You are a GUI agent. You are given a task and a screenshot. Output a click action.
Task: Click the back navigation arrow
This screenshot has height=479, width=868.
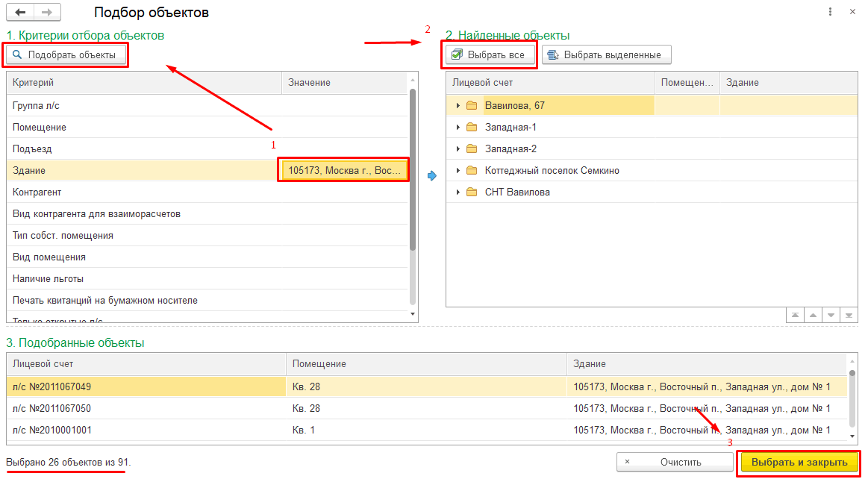(20, 13)
